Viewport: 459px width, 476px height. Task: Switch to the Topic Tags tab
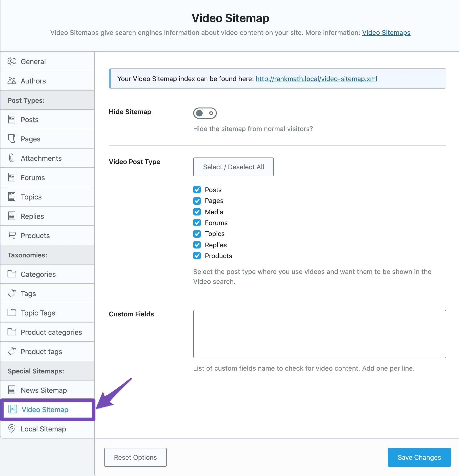click(38, 313)
